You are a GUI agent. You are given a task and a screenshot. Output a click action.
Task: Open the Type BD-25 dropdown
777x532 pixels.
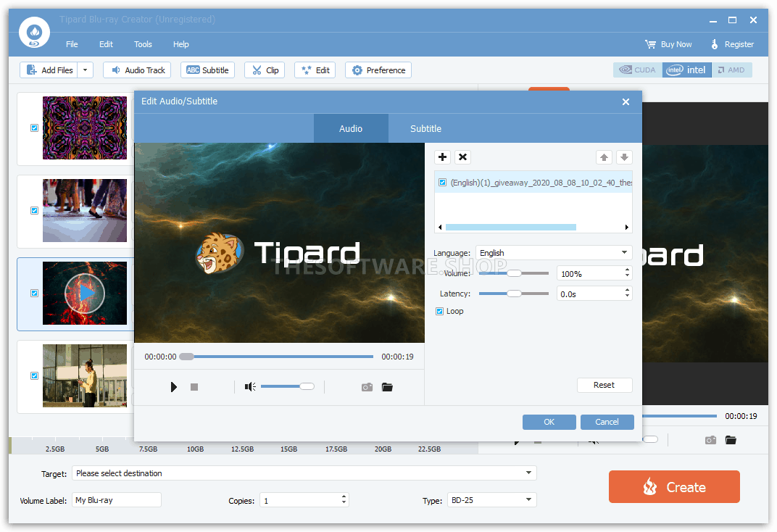(x=492, y=500)
